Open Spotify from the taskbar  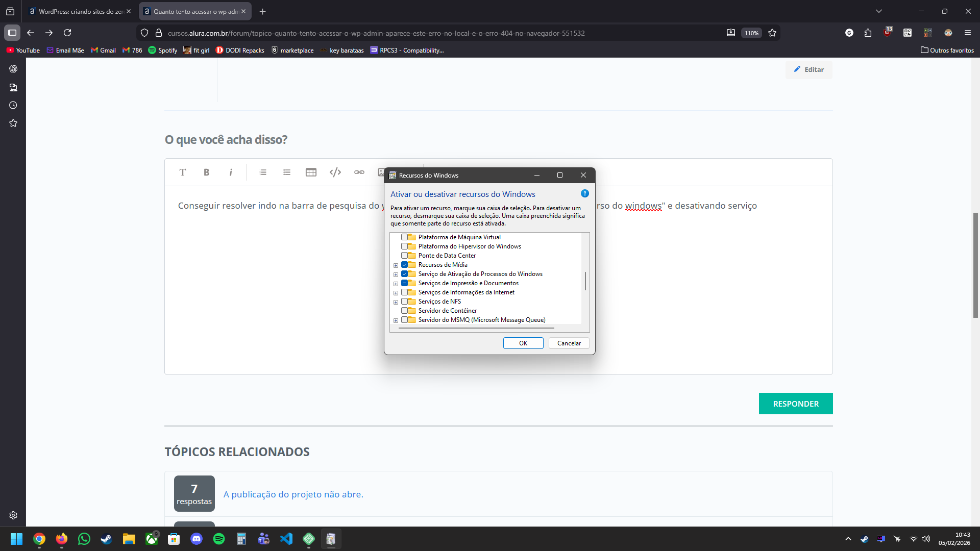[x=218, y=539]
